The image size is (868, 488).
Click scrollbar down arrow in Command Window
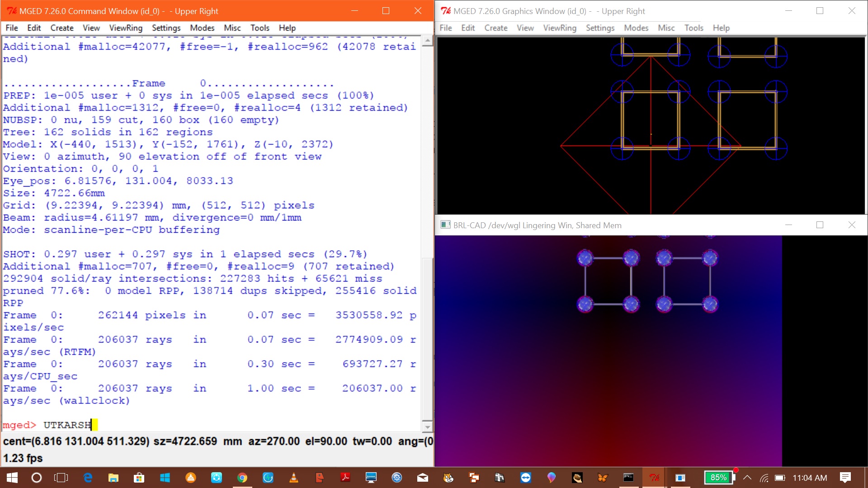(427, 426)
